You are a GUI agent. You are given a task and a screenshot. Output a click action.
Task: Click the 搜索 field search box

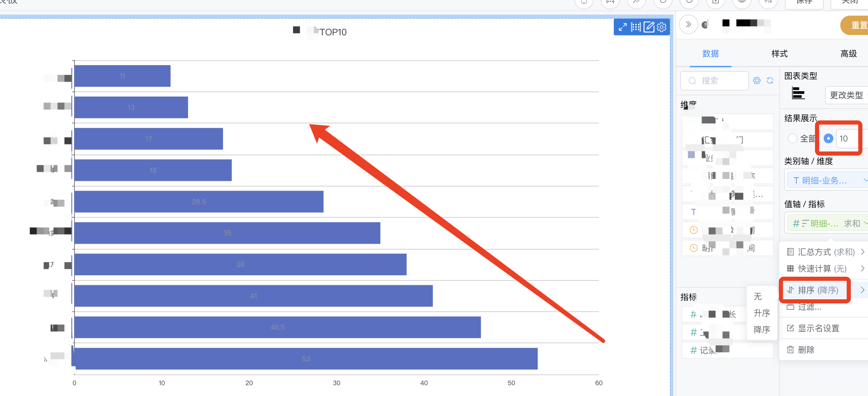[715, 81]
